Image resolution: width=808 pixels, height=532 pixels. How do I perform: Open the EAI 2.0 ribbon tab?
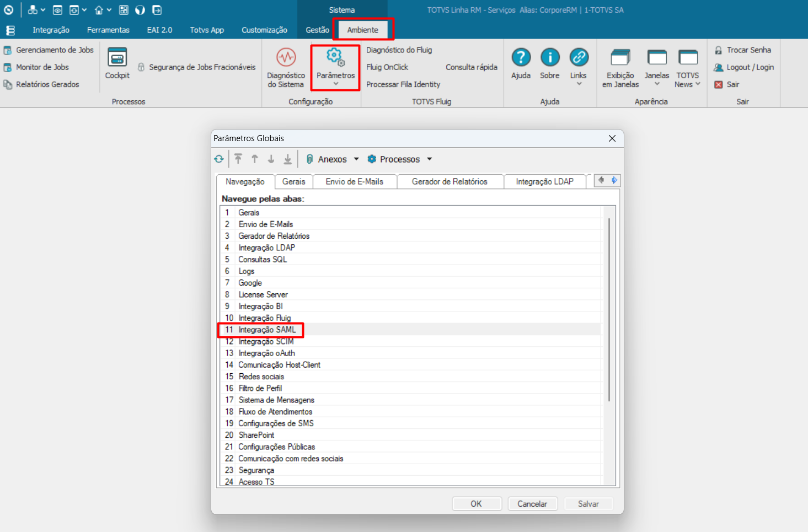[159, 30]
